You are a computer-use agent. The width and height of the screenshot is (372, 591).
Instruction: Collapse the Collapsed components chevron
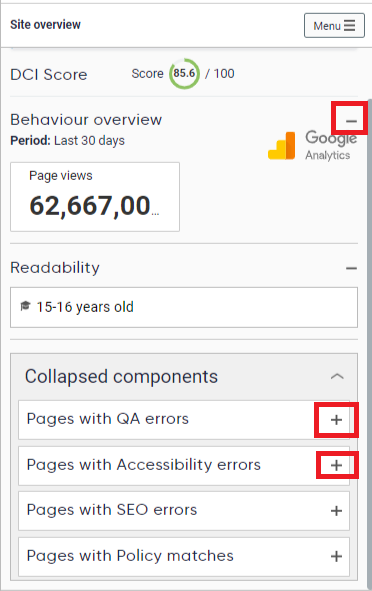(x=337, y=376)
